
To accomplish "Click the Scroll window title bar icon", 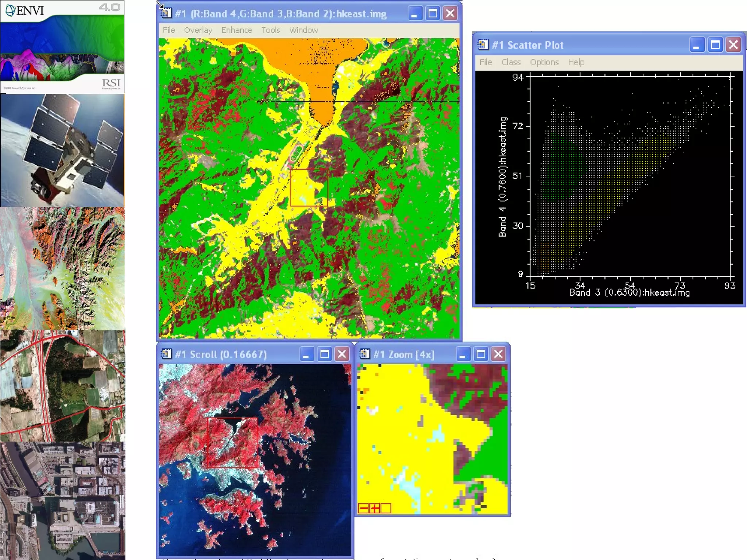I will point(166,354).
